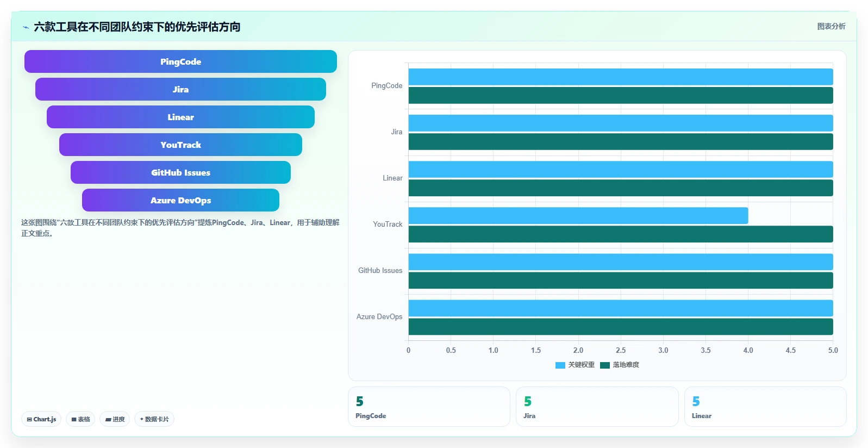Click the light blue PingCode 关键权重 bar
This screenshot has height=448, width=868.
tap(621, 77)
